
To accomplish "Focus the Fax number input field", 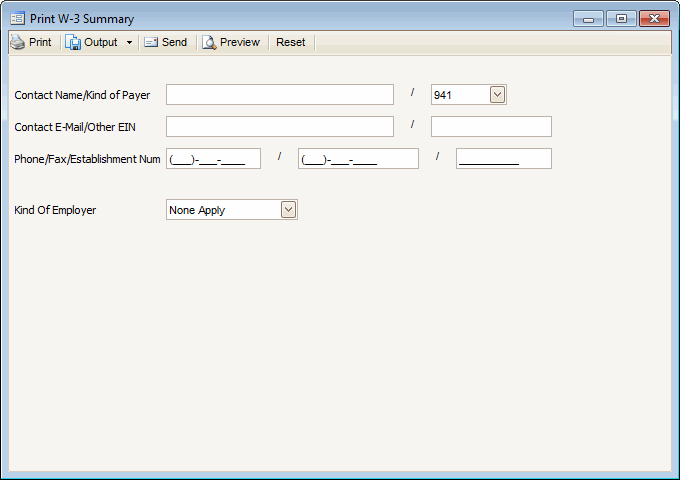I will click(x=358, y=158).
